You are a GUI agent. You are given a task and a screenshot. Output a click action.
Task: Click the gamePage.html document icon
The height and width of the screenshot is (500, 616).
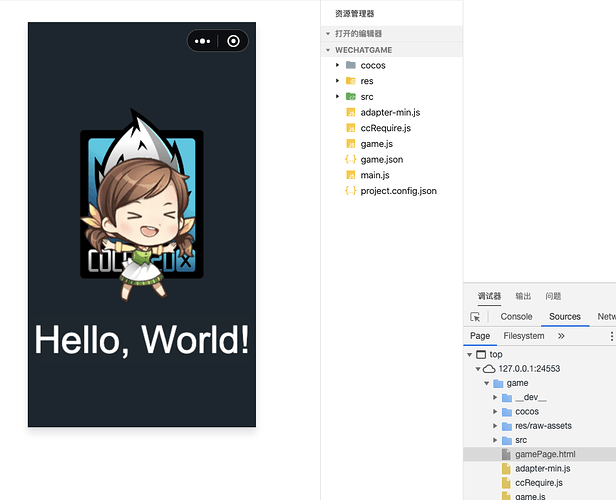[x=506, y=454]
